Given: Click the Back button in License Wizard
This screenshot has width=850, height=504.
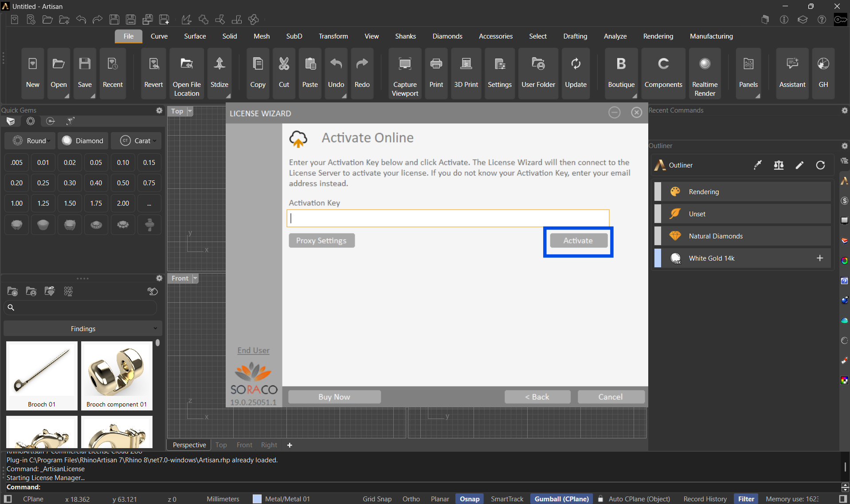Looking at the screenshot, I should tap(537, 397).
